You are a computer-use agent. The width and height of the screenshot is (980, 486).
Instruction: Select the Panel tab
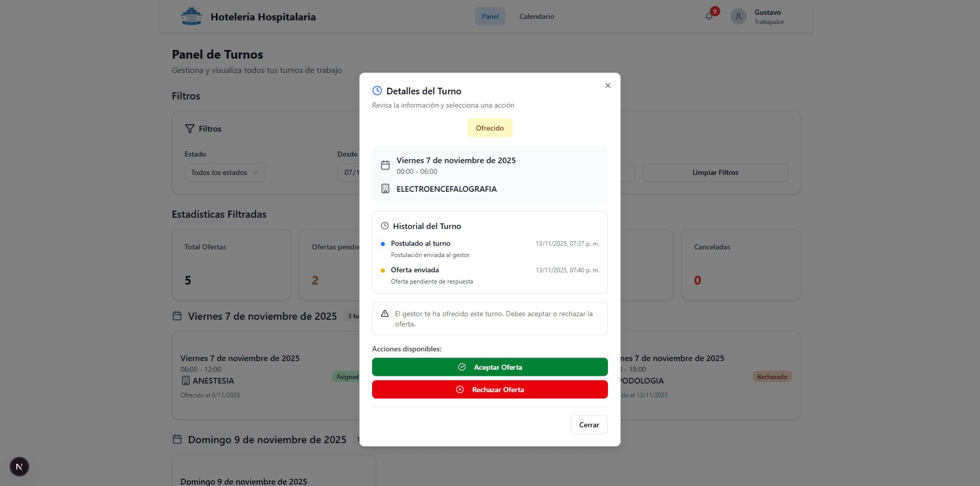click(x=489, y=16)
